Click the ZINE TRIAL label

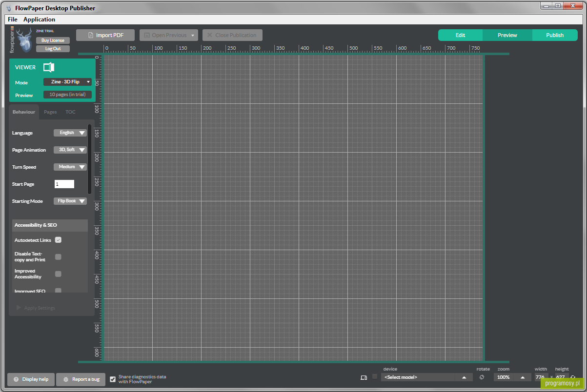click(45, 31)
